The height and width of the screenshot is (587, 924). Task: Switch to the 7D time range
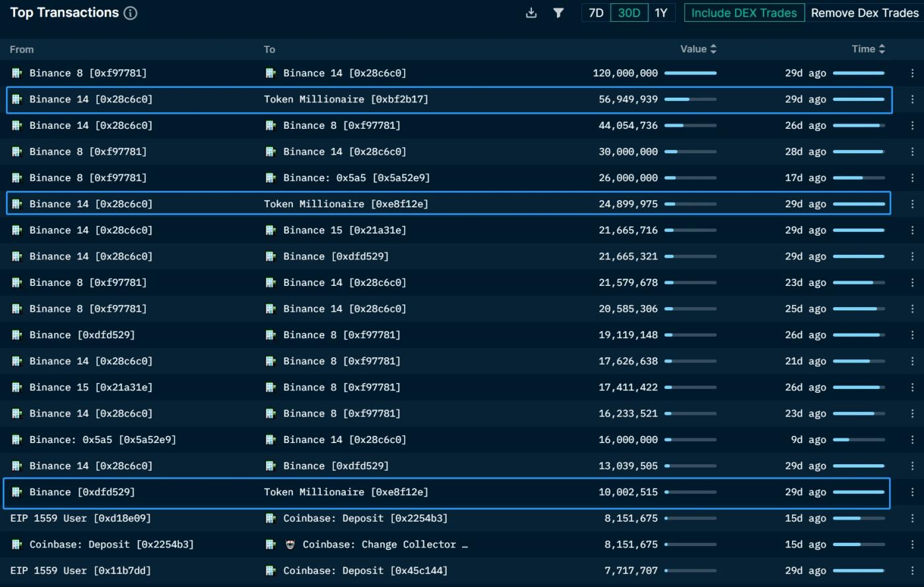coord(595,13)
